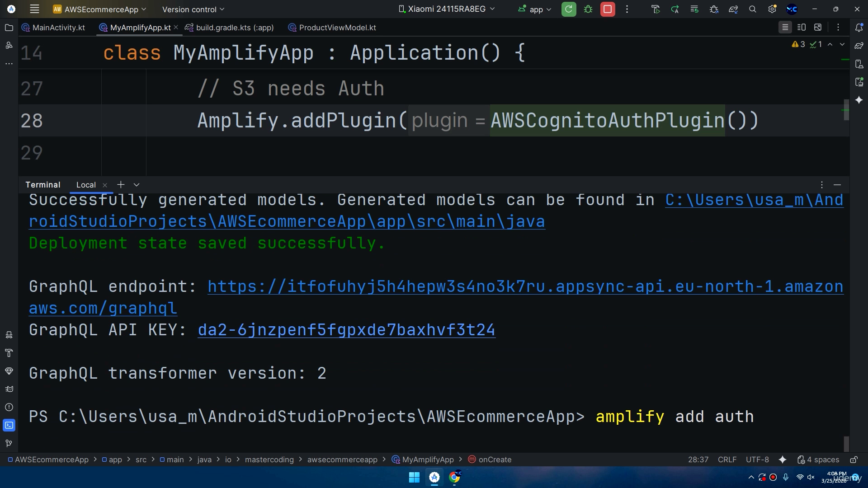868x488 pixels.
Task: Apply changes and restart activity icon
Action: (675, 9)
